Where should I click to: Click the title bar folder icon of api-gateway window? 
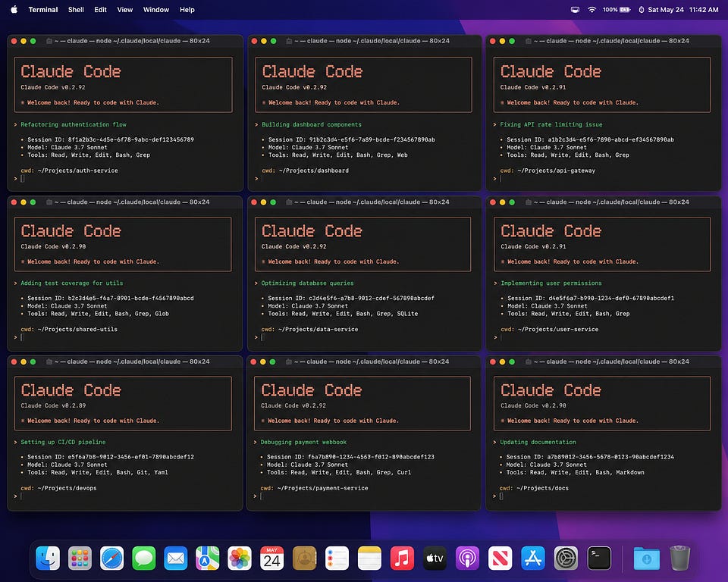tap(529, 41)
